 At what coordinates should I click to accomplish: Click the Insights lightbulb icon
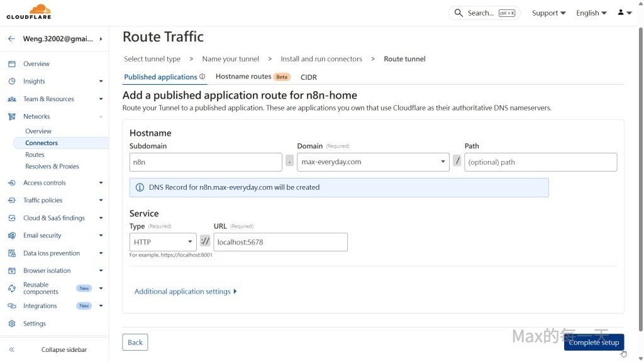click(x=11, y=82)
